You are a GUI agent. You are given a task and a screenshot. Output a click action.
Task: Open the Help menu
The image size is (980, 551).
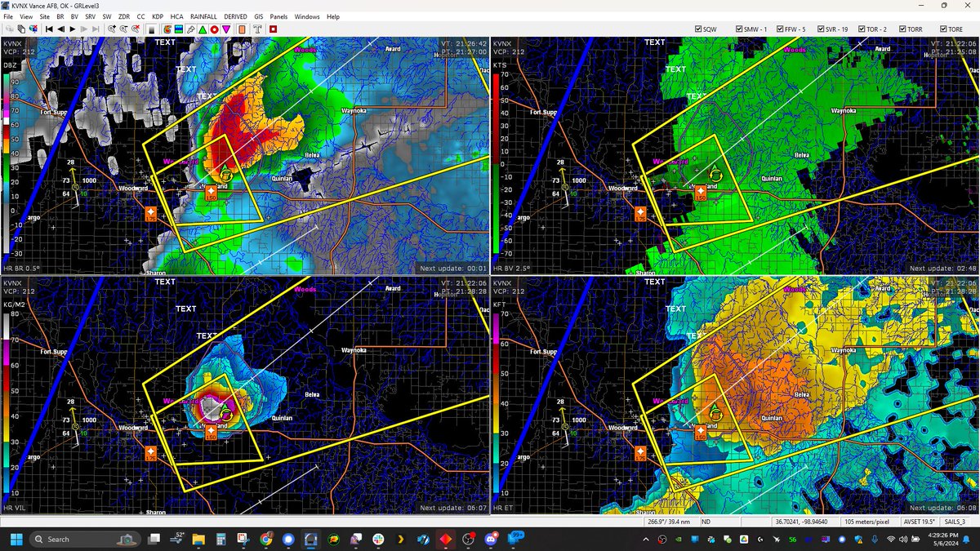click(332, 16)
